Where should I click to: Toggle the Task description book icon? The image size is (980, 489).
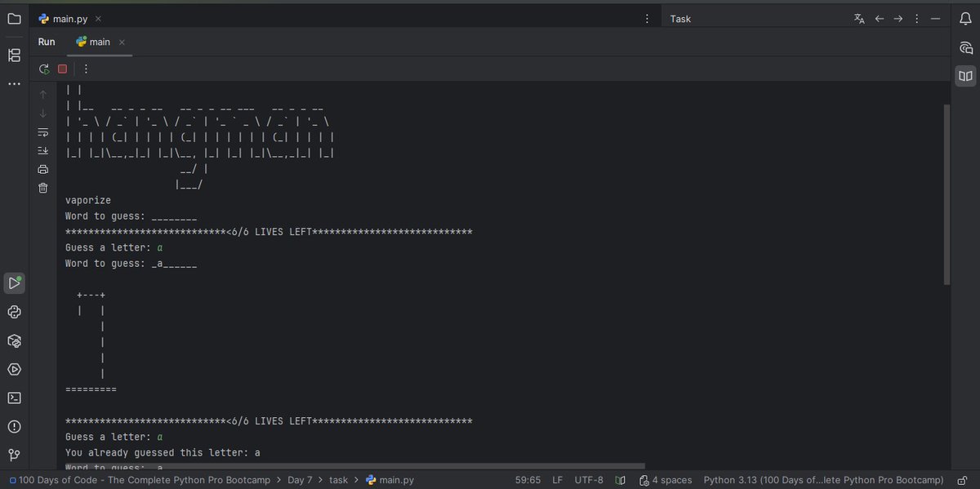coord(966,76)
